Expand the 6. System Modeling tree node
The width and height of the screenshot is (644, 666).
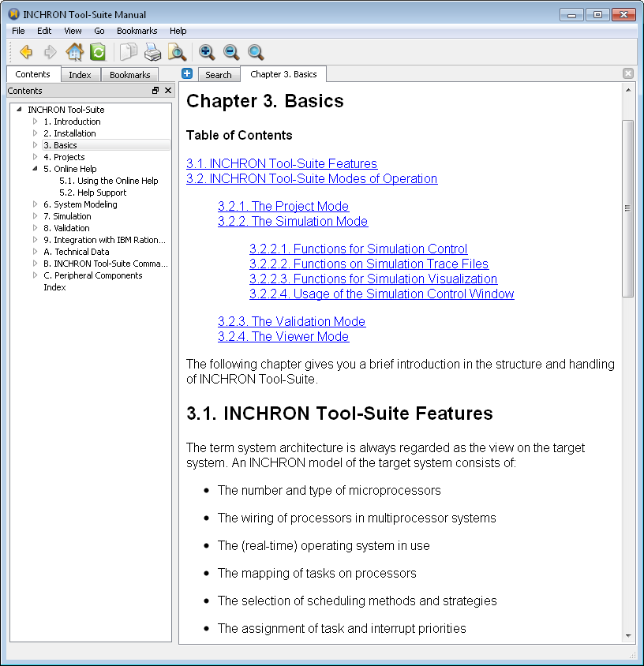[x=36, y=204]
